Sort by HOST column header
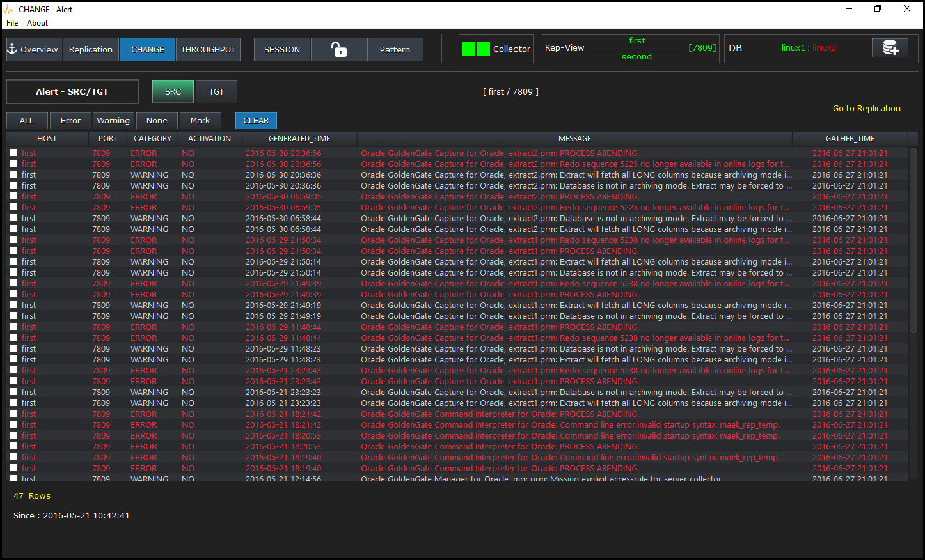This screenshot has width=925, height=560. 47,138
